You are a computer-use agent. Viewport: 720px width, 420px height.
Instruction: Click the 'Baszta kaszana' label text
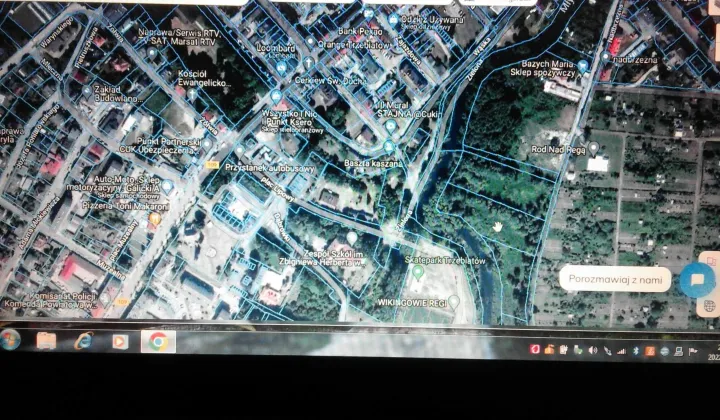pyautogui.click(x=374, y=163)
